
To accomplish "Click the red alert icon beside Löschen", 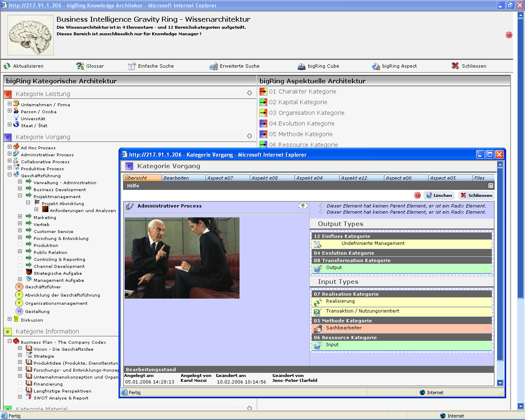I will [418, 196].
